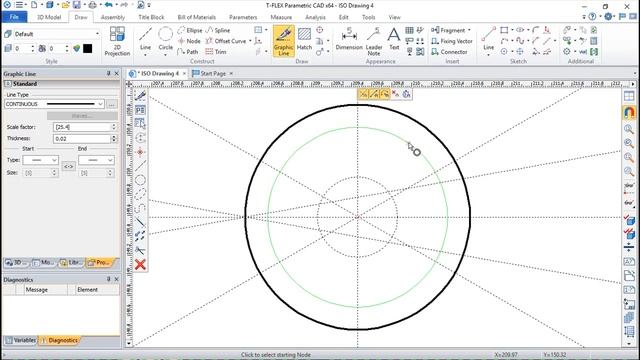Image resolution: width=640 pixels, height=360 pixels.
Task: Select the Leader Note tool
Action: pyautogui.click(x=374, y=41)
